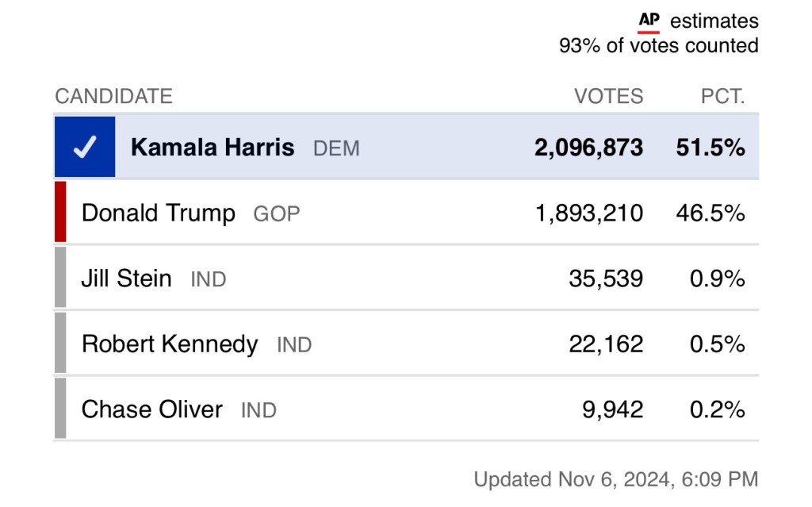Select the Donald Trump candidate name
Viewport: 812px width, 507px height.
pyautogui.click(x=159, y=213)
